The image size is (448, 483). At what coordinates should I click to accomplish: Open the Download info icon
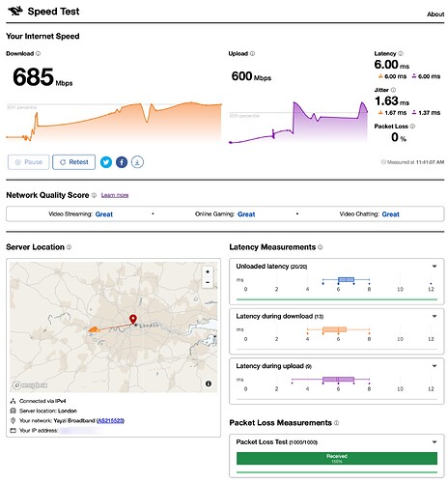38,53
